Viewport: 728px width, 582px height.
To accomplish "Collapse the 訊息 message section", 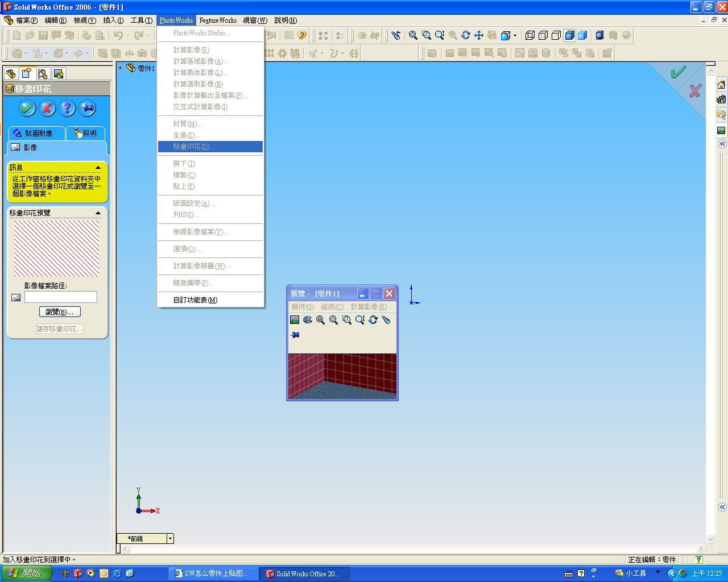I will [x=98, y=168].
